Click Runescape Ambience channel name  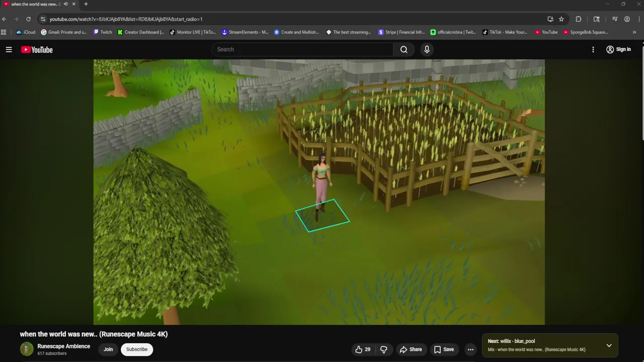pos(64,346)
